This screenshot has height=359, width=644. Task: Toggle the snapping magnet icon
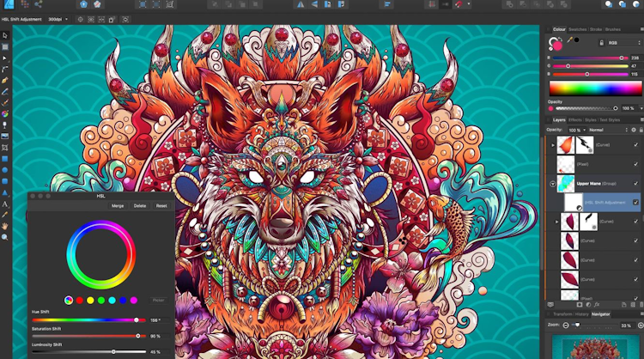(x=459, y=4)
